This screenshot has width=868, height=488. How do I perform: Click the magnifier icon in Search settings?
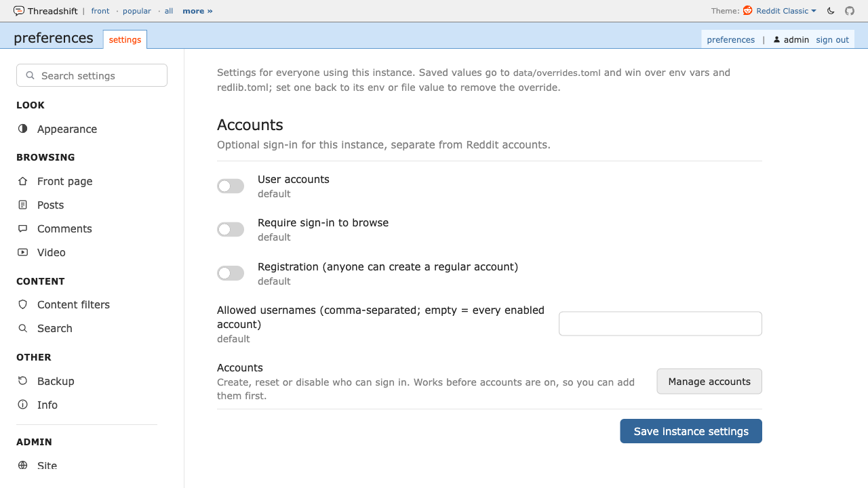[x=30, y=75]
